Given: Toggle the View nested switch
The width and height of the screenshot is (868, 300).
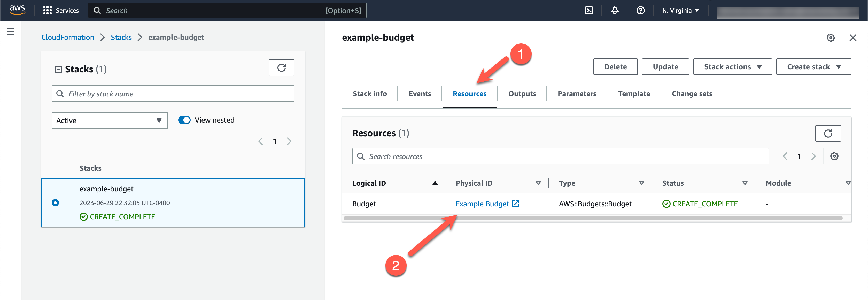Looking at the screenshot, I should (184, 120).
